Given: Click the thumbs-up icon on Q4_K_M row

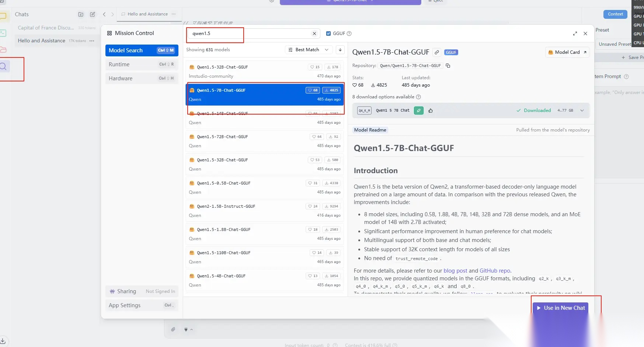Looking at the screenshot, I should pos(431,111).
